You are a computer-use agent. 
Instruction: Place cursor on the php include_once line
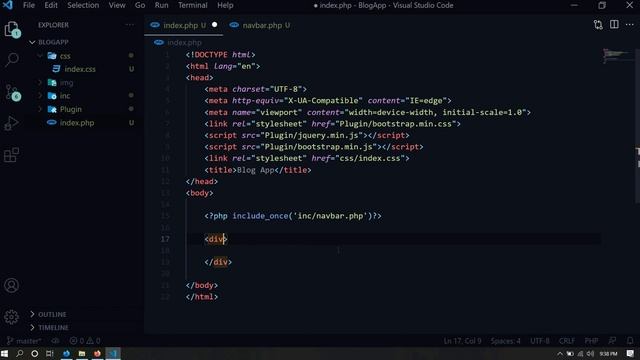point(293,216)
